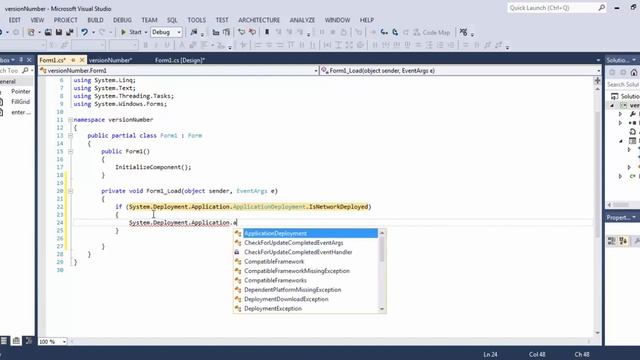
Task: Switch to the Form1.cs [Design]* tab
Action: click(x=180, y=60)
